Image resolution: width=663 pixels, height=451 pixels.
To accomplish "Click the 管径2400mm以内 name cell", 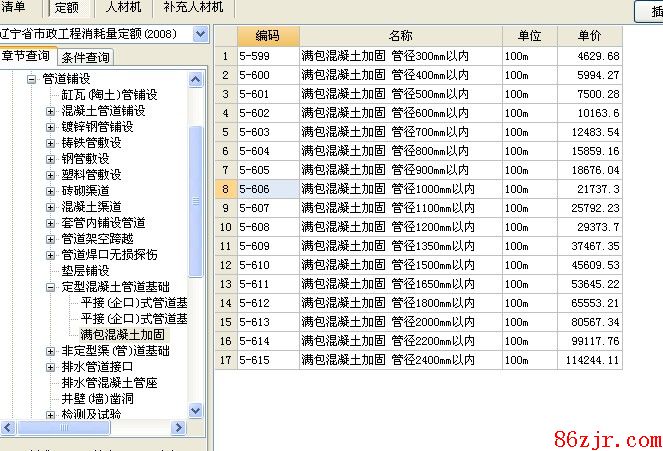I will 386,361.
